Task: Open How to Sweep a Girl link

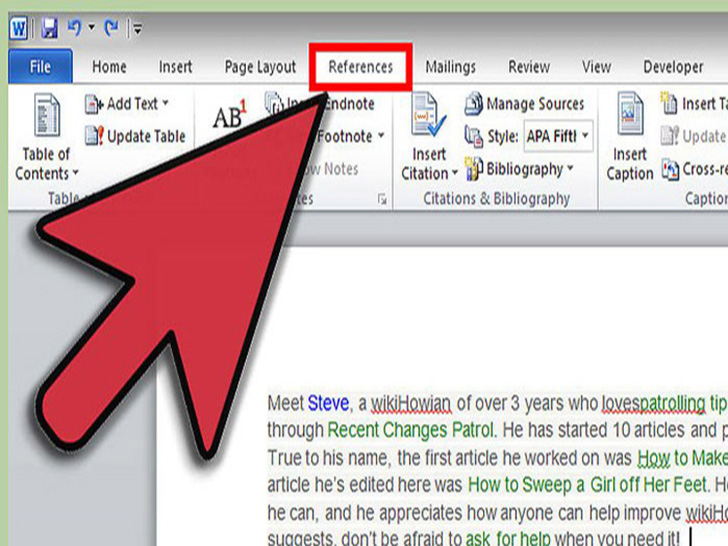Action: [x=587, y=485]
